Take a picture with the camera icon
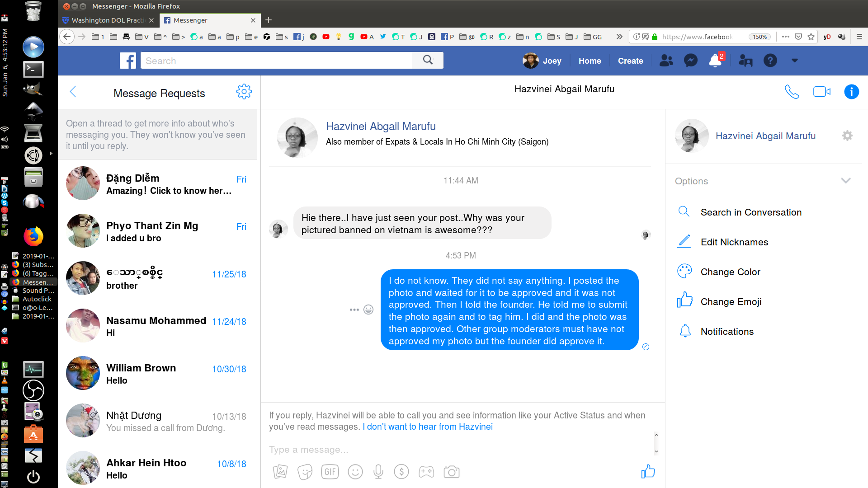This screenshot has width=868, height=488. pyautogui.click(x=451, y=471)
